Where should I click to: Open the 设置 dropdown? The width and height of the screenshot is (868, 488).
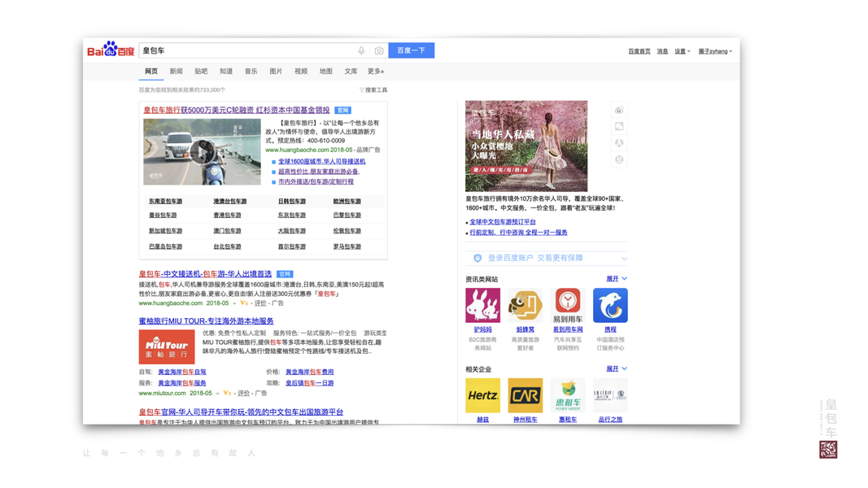(x=682, y=51)
